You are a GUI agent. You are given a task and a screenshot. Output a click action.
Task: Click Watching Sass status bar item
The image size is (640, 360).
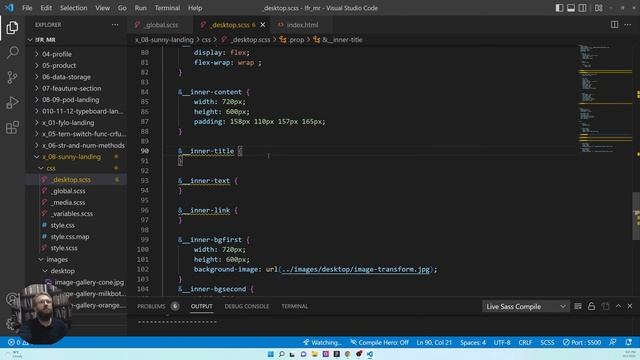tap(322, 342)
